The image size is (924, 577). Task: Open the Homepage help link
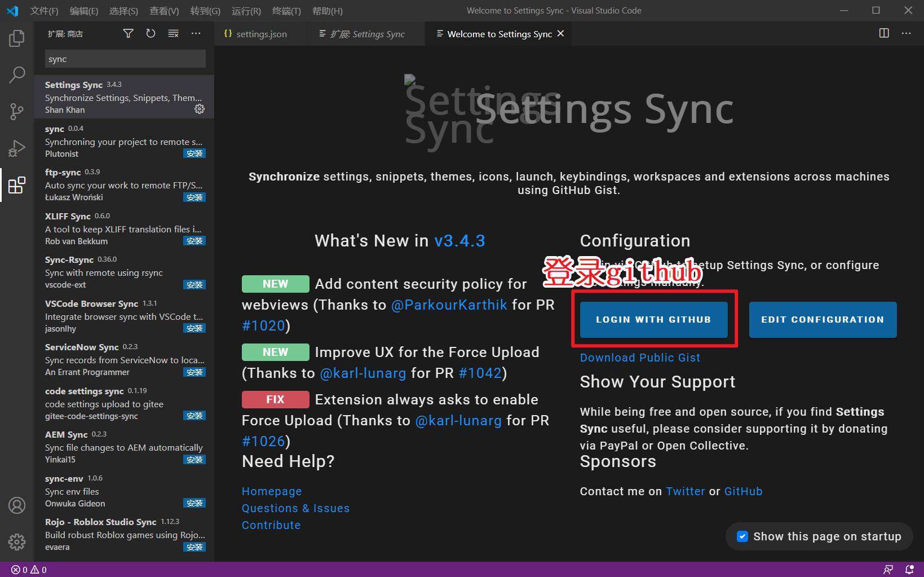(x=272, y=491)
